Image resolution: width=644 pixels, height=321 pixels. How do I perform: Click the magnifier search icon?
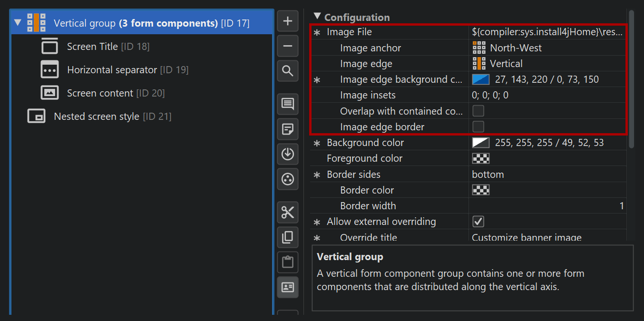[x=288, y=71]
